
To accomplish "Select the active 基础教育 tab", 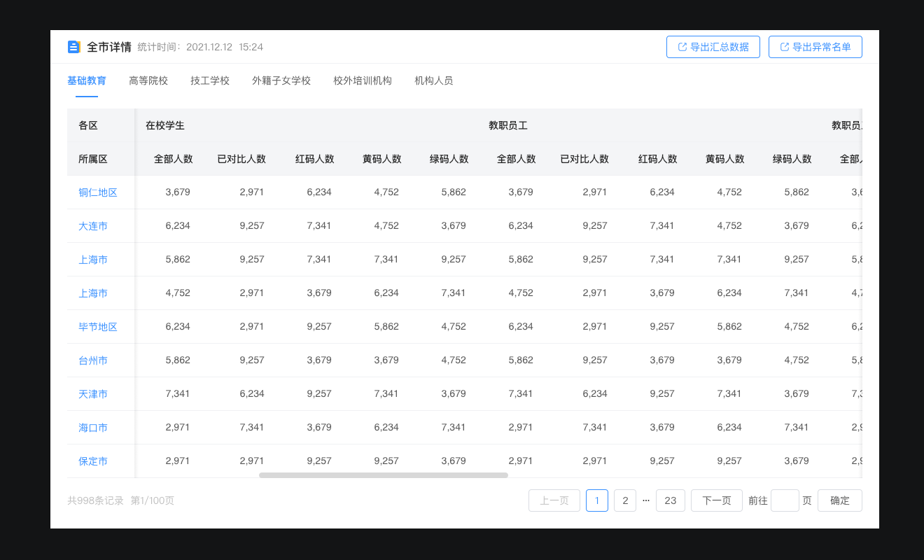I will coord(87,80).
